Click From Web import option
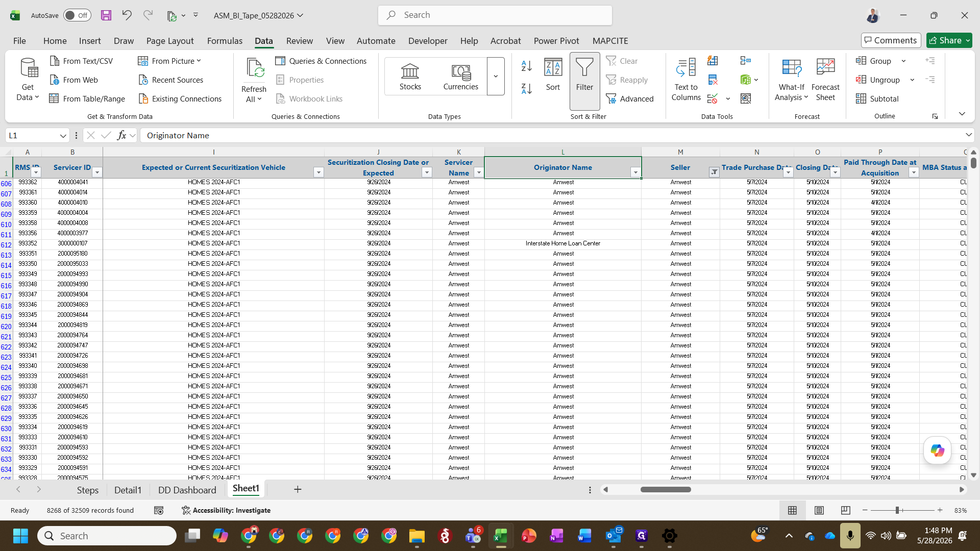Viewport: 980px width, 551px height. (x=73, y=80)
